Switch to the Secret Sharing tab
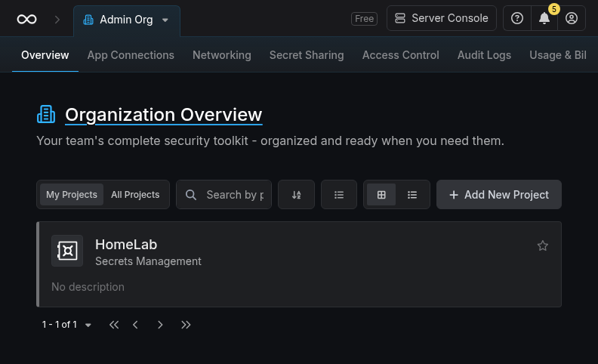 click(x=307, y=55)
